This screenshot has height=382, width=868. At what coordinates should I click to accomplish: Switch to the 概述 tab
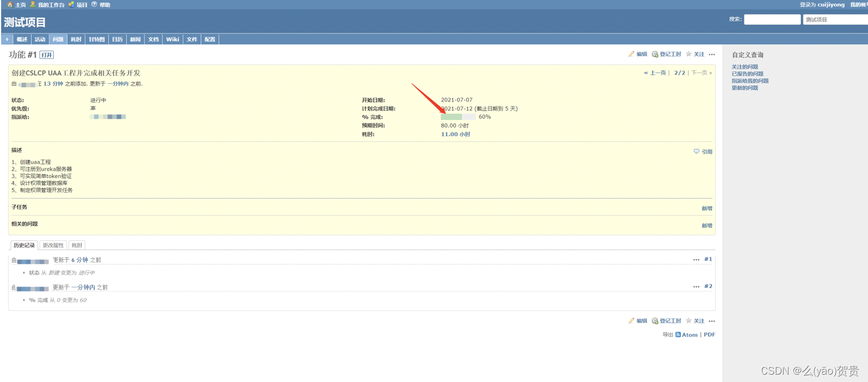click(22, 39)
